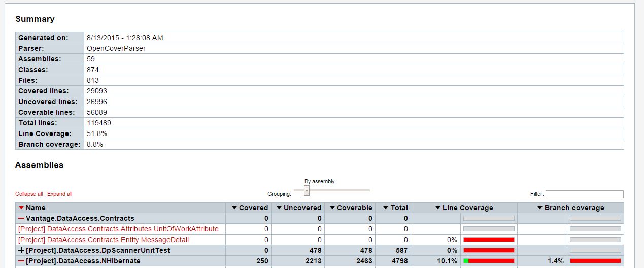Focus the Filter text field
This screenshot has width=644, height=268.
point(585,194)
